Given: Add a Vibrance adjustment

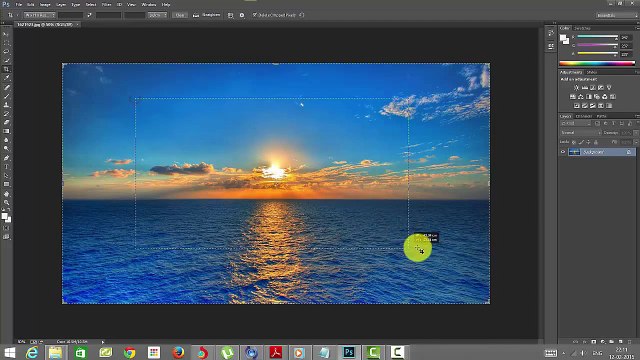Looking at the screenshot, I should coord(609,88).
